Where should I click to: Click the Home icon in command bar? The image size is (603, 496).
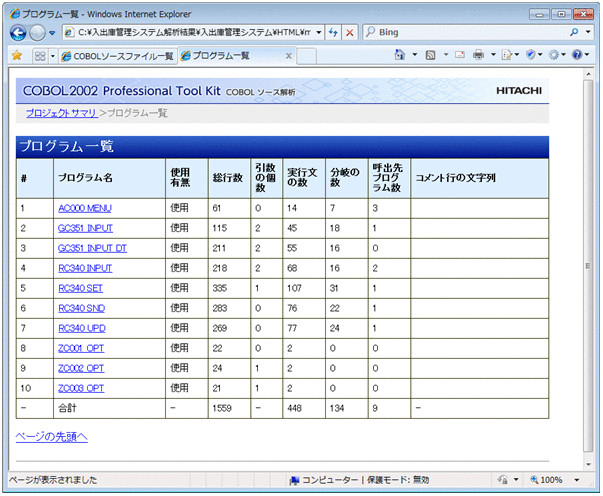pos(400,55)
